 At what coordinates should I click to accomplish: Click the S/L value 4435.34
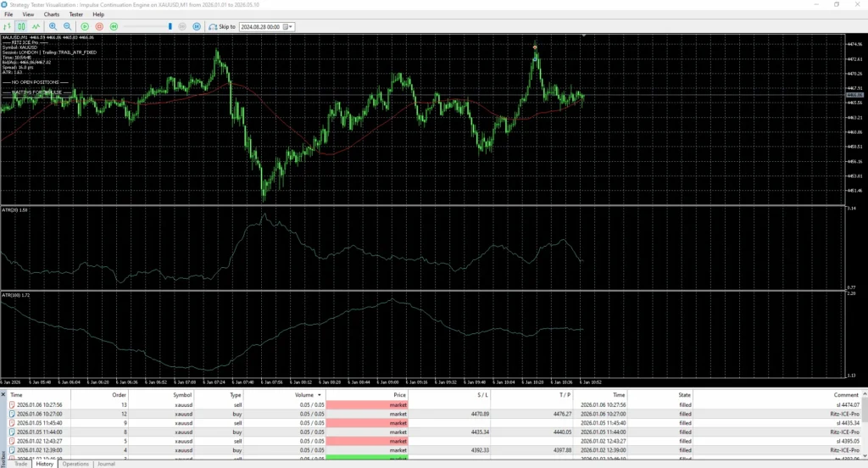coord(480,432)
